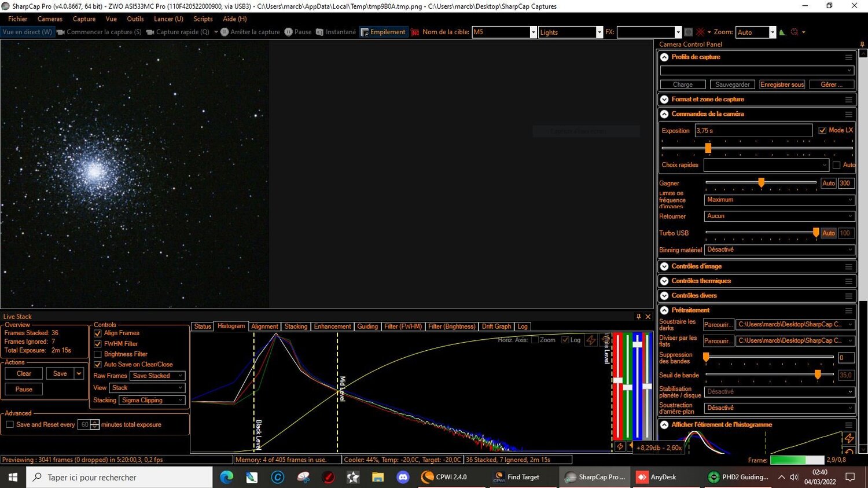Click Discord icon in taskbar

pos(403,477)
